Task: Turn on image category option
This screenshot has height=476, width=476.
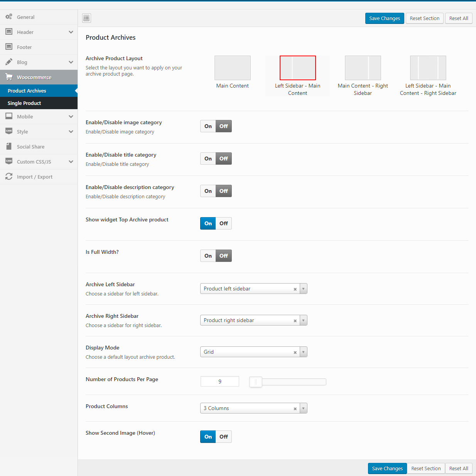Action: pyautogui.click(x=208, y=126)
